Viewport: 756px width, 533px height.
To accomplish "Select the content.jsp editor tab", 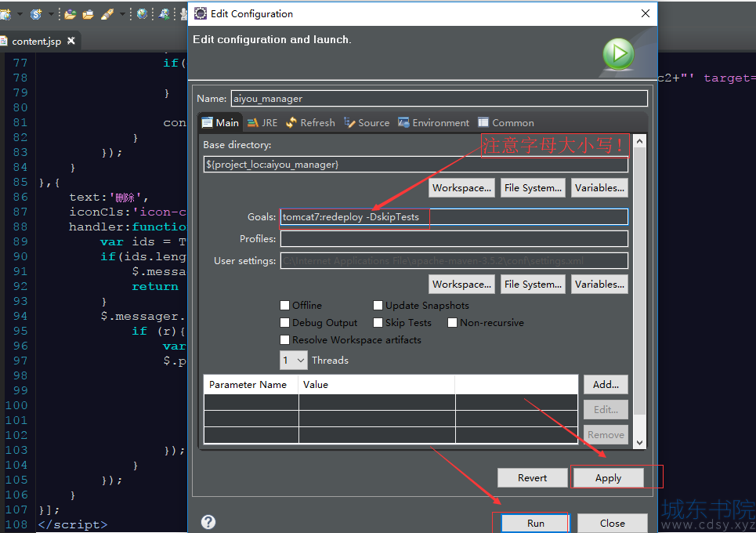I will [x=39, y=42].
